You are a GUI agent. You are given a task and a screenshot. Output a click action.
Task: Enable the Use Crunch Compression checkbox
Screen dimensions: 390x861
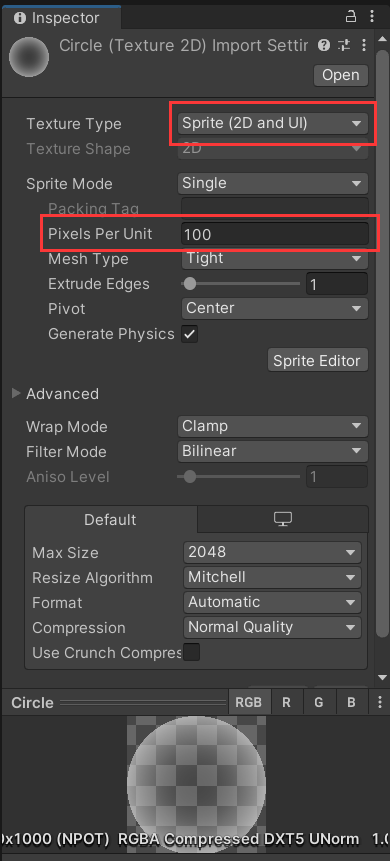pyautogui.click(x=191, y=652)
